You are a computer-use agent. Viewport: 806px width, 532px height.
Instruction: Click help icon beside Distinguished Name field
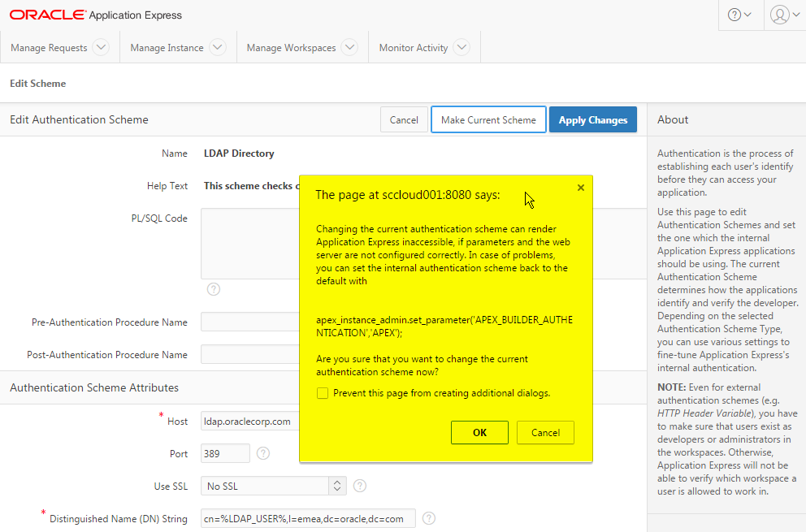click(x=429, y=518)
